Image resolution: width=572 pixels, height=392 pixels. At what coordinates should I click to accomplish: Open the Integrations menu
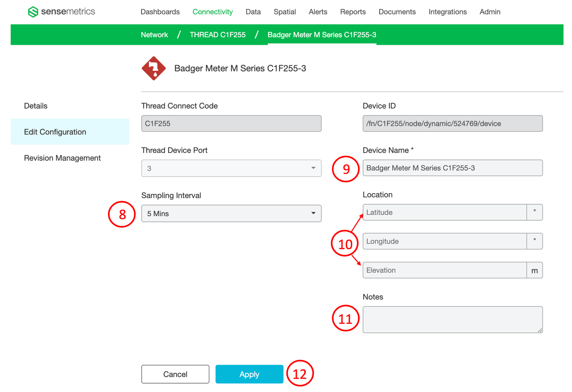(x=448, y=12)
